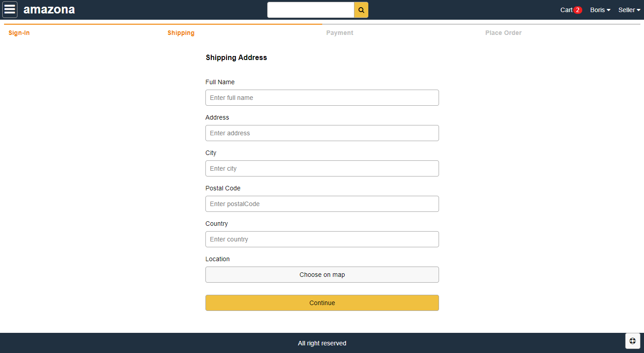This screenshot has width=644, height=353.
Task: Go to the amazona home logo
Action: click(49, 9)
